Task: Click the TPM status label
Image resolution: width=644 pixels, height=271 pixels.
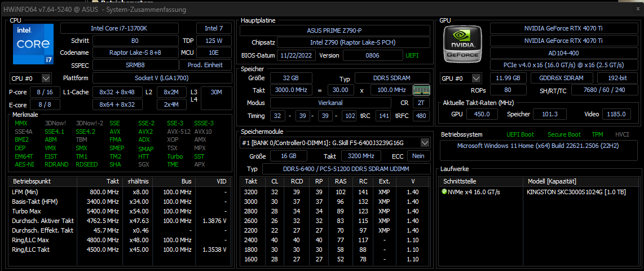Action: [x=597, y=134]
